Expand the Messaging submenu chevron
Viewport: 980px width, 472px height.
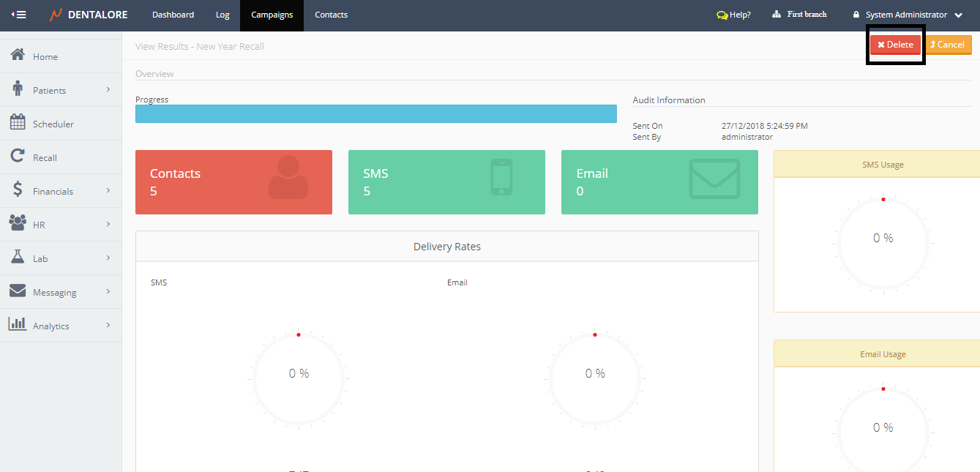coord(108,291)
